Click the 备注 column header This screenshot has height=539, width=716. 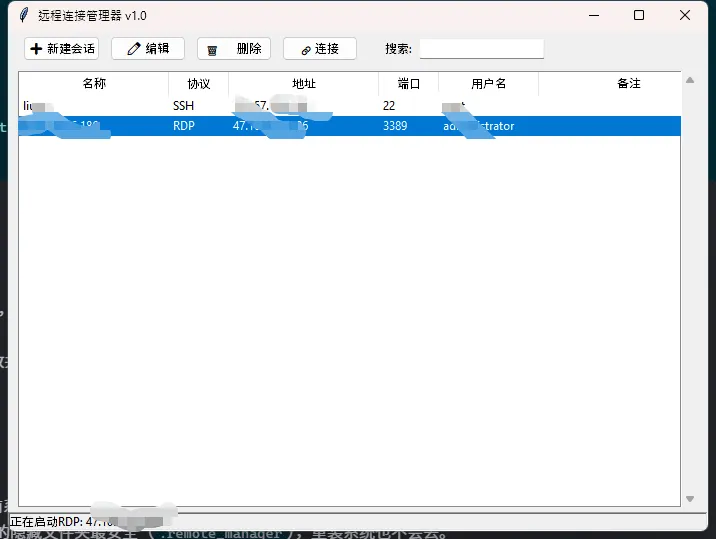tap(629, 84)
